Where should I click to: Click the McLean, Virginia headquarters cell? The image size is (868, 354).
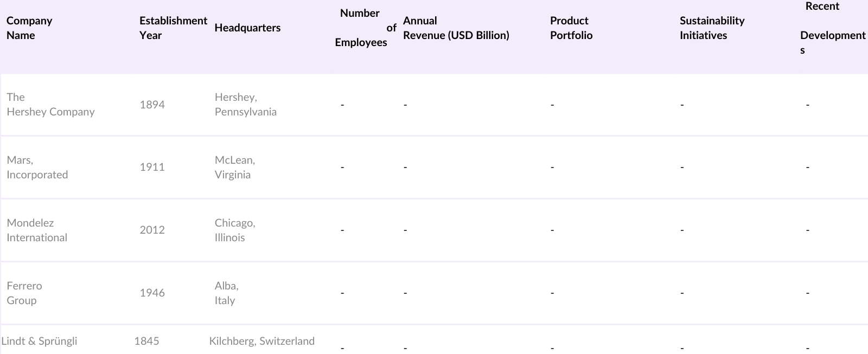234,168
